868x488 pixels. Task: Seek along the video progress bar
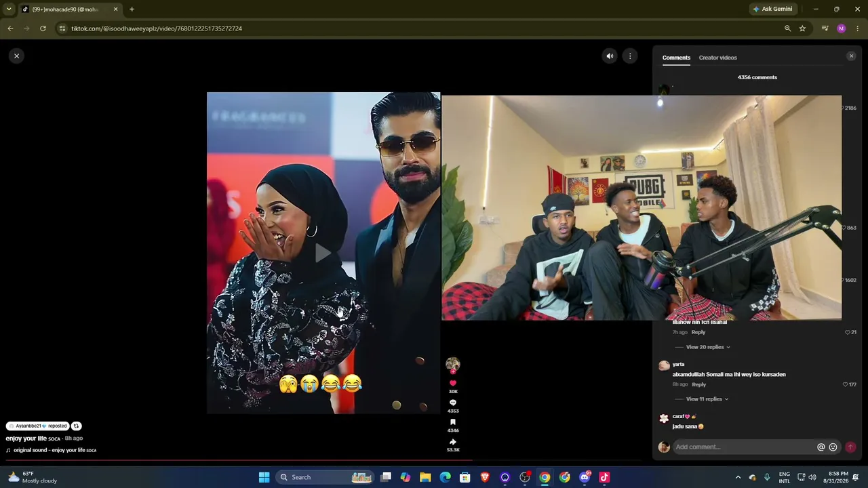coord(324,460)
